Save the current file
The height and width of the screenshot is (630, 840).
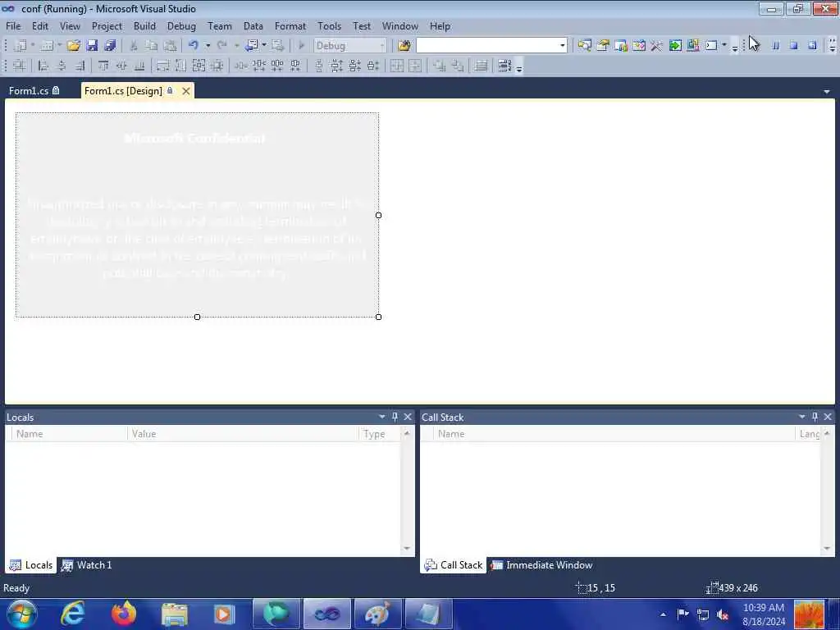click(92, 46)
